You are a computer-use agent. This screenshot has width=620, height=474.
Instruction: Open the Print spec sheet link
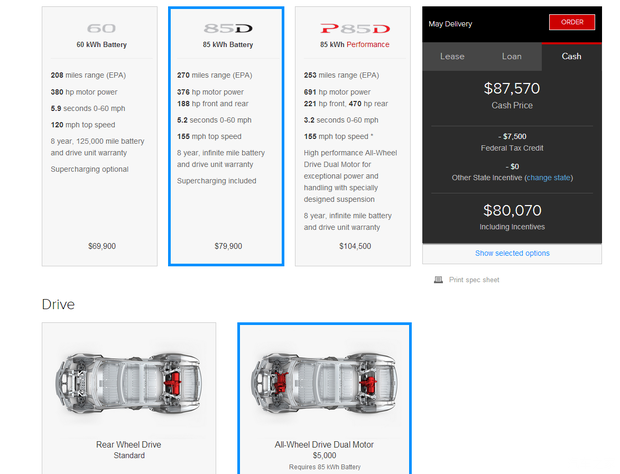pos(474,280)
